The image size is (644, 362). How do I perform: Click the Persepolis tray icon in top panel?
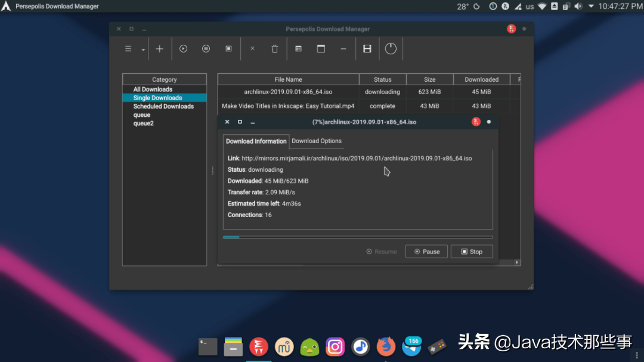click(x=505, y=6)
